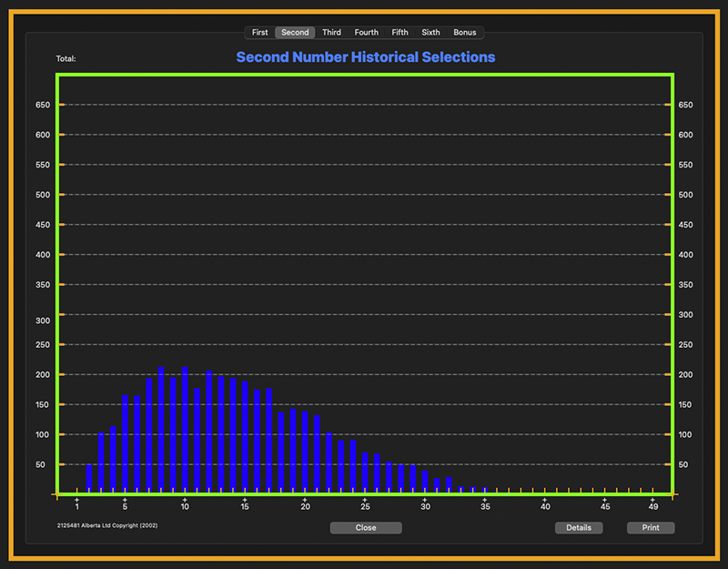The width and height of the screenshot is (728, 569).
Task: Click the x-axis label 49
Action: (653, 507)
